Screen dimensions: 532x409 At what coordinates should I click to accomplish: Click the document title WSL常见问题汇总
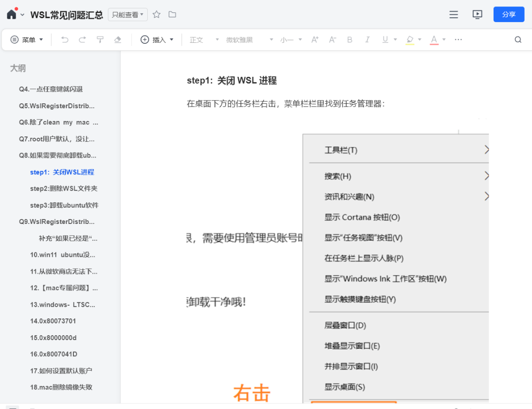click(x=66, y=15)
